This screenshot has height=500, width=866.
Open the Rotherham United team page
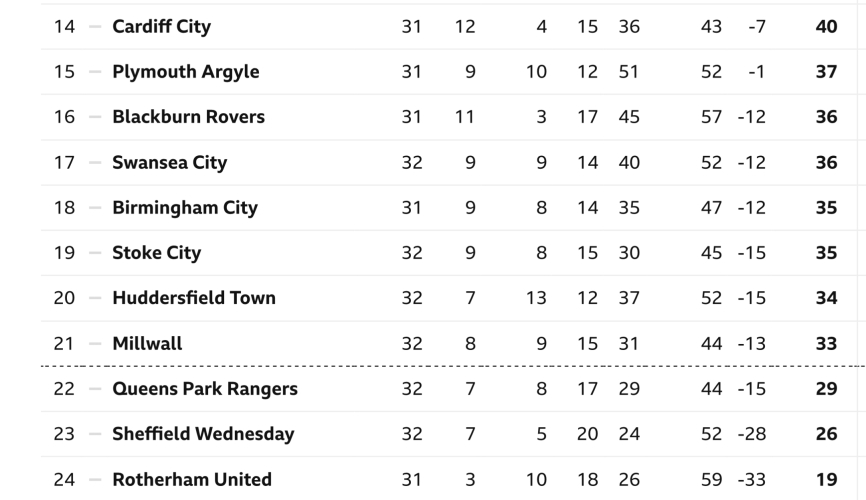[192, 480]
